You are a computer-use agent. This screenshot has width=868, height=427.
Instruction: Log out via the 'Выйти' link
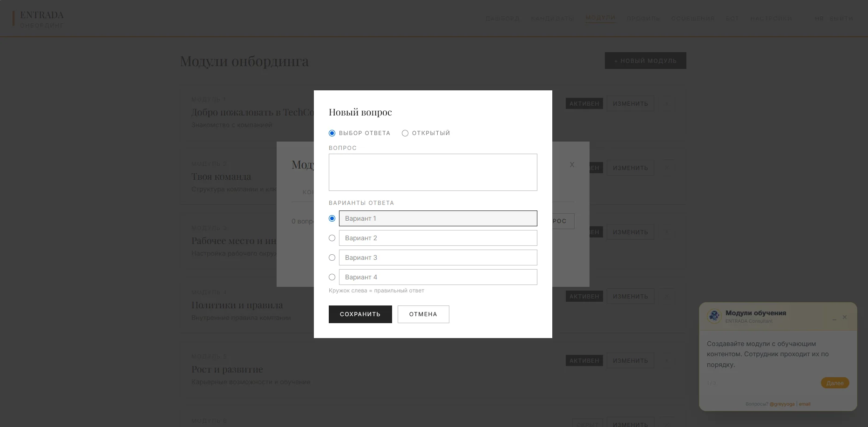[841, 19]
